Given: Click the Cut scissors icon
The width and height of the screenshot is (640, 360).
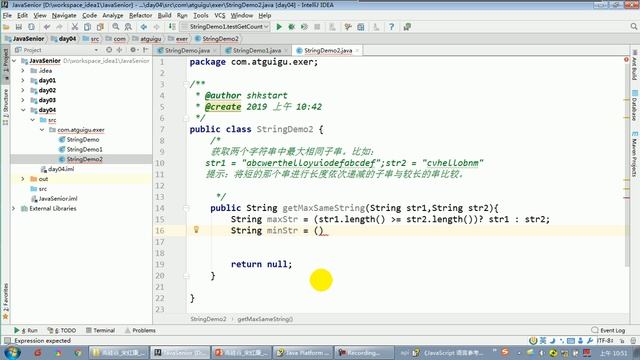Looking at the screenshot, I should tap(75, 27).
